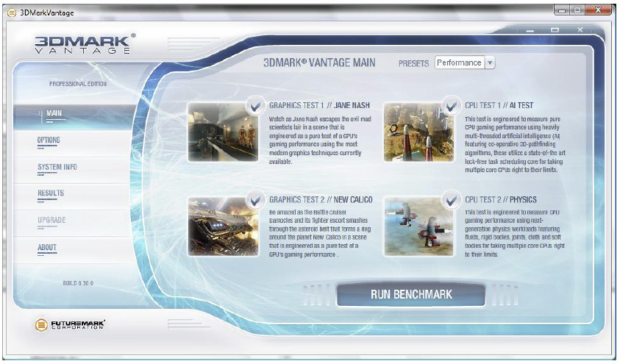Screen dimensions: 620x364
Task: Toggle Graphics Test 2 New Calico checkmark
Action: 255,200
